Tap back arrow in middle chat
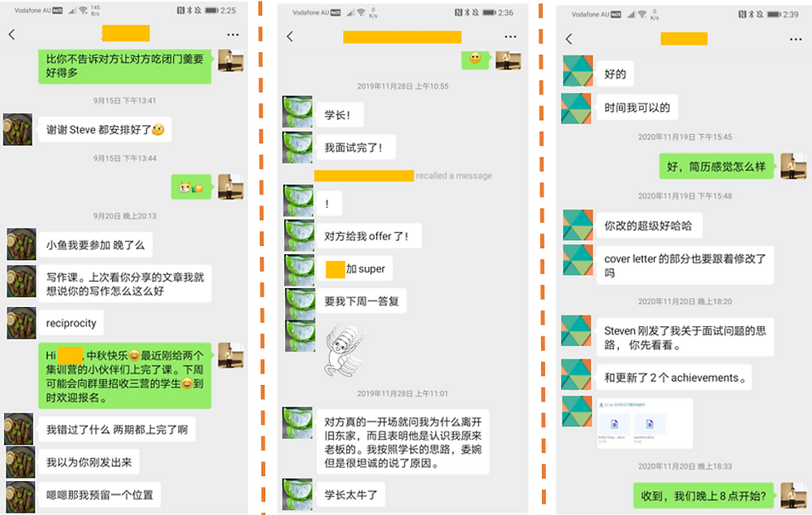 [x=290, y=36]
